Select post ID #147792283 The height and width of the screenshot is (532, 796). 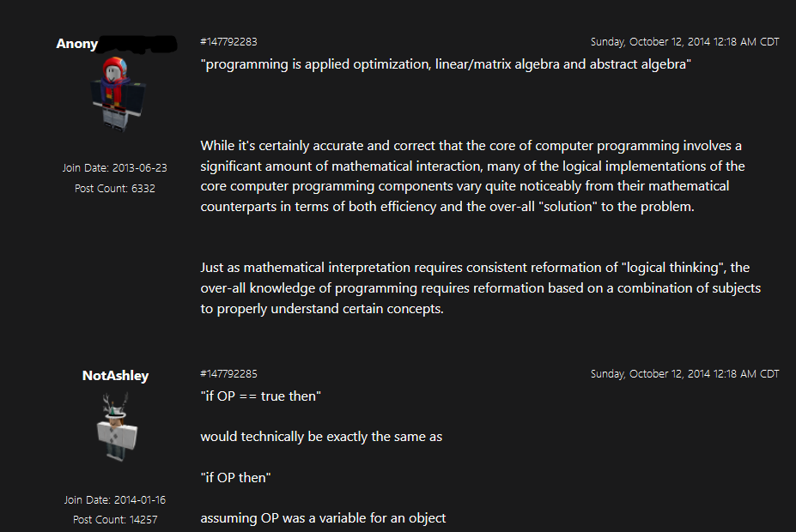(x=228, y=41)
